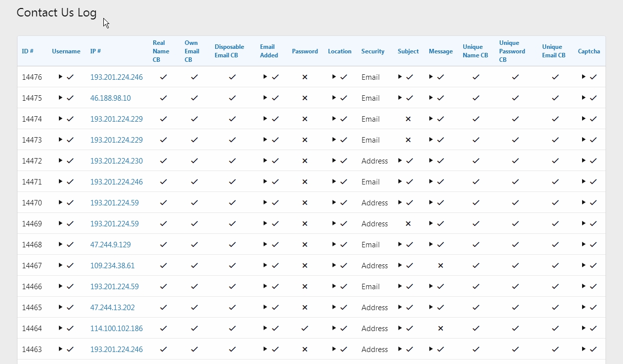Open IP address 46.188.98.10 link

coord(110,98)
